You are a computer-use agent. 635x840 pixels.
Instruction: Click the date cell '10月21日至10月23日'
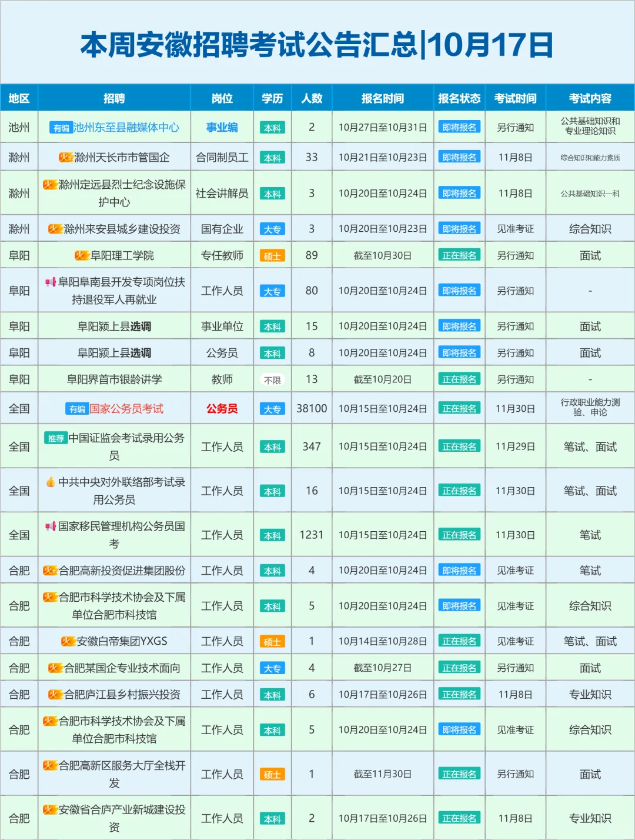[x=383, y=157]
